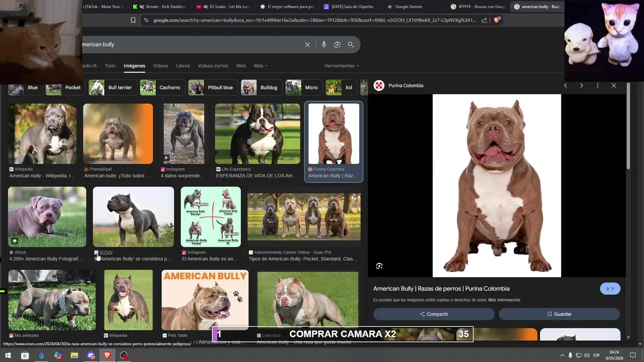Screen dimensions: 644x362
Task: Switch to the Web search tab
Action: click(x=241, y=66)
